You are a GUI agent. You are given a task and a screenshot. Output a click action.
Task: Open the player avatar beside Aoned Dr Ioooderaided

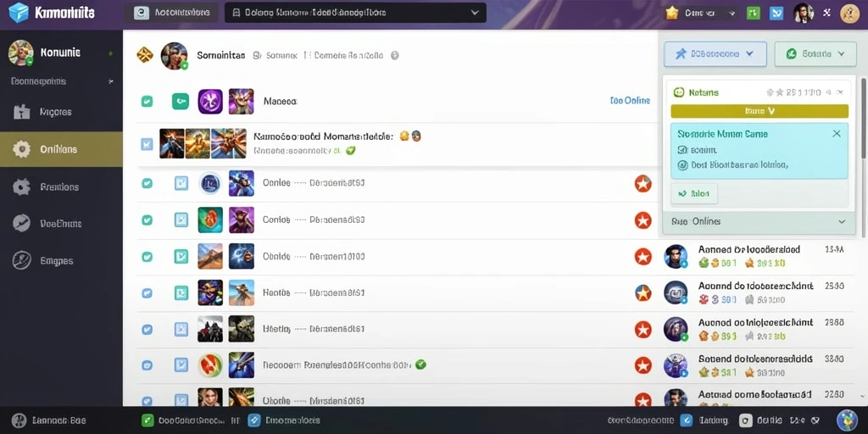(x=676, y=256)
